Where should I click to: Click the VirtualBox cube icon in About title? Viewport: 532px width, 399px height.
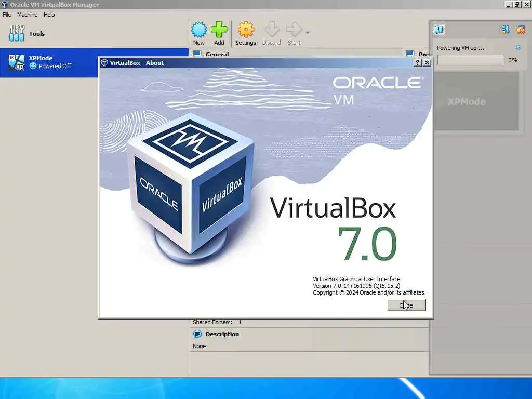tap(104, 63)
